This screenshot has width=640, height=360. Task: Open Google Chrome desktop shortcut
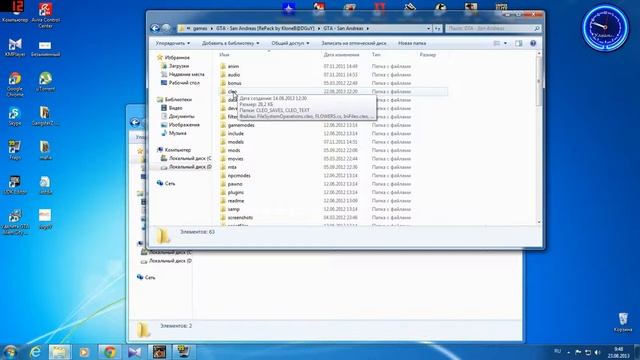pos(15,84)
